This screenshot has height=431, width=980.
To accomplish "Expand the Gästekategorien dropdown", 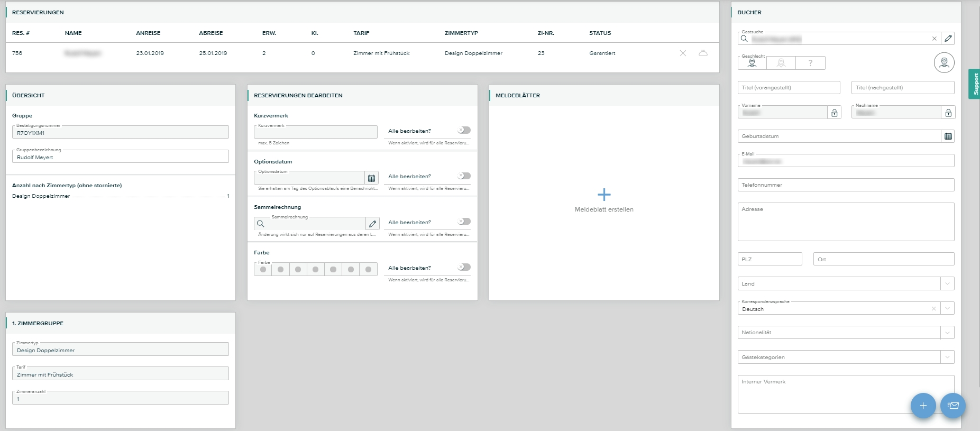I will pyautogui.click(x=947, y=357).
